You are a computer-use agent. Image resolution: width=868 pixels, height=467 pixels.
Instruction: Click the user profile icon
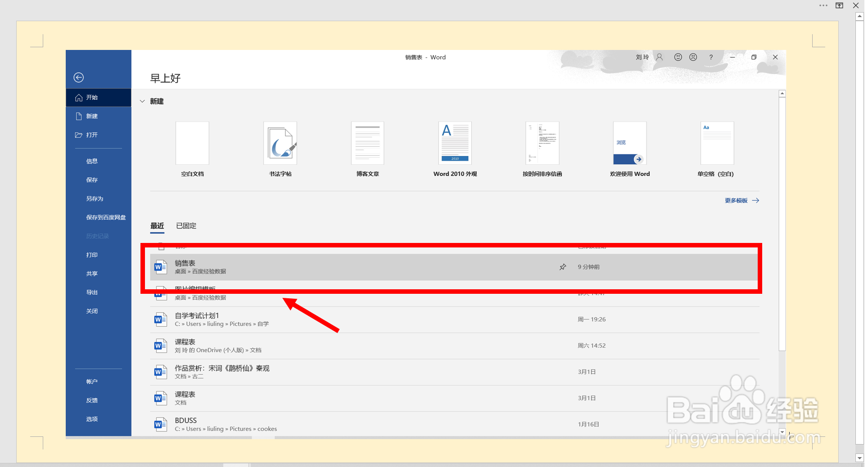[660, 57]
